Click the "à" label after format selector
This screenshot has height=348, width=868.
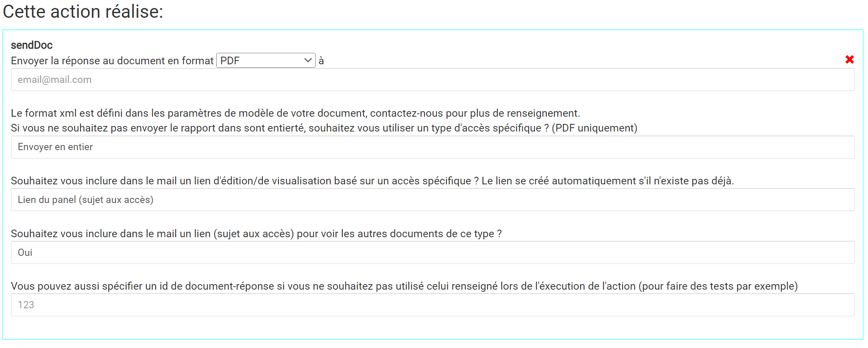(x=321, y=61)
